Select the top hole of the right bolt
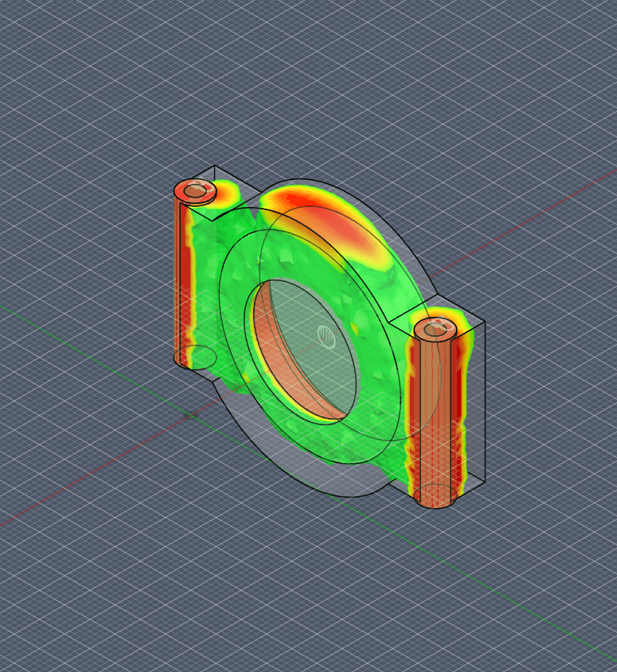Screen dimensions: 617x672 (436, 329)
